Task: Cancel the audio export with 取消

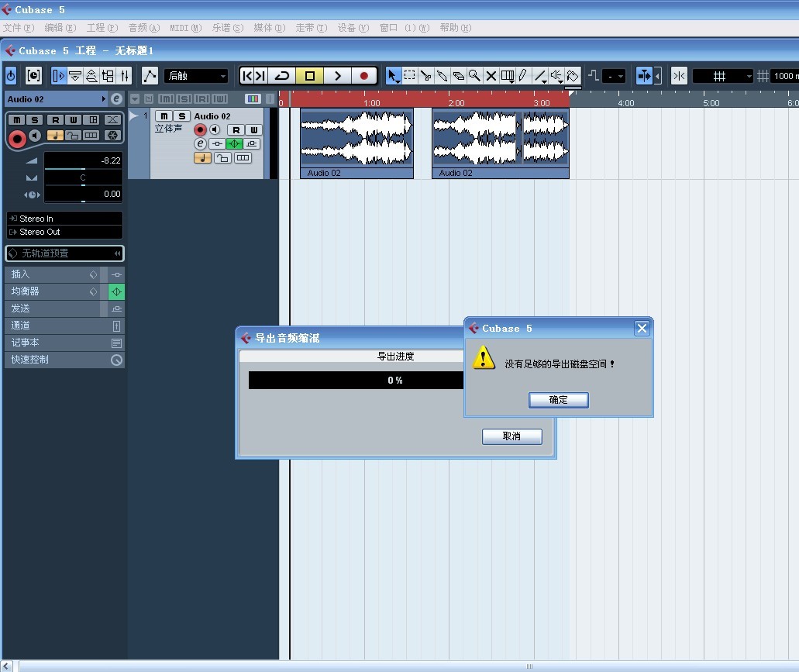Action: pos(511,436)
